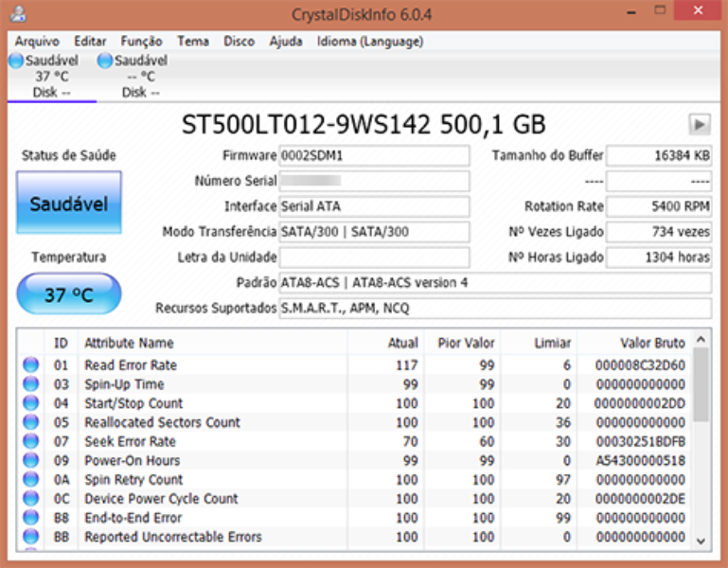728x568 pixels.
Task: Click Nº Vezes Ligado value 734 vezes
Action: coord(659,232)
